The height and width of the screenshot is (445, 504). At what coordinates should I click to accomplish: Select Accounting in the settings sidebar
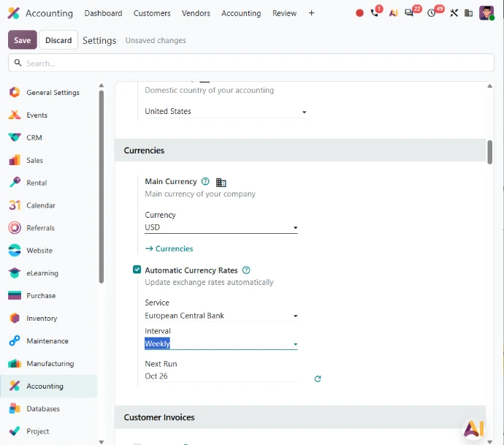tap(48, 386)
